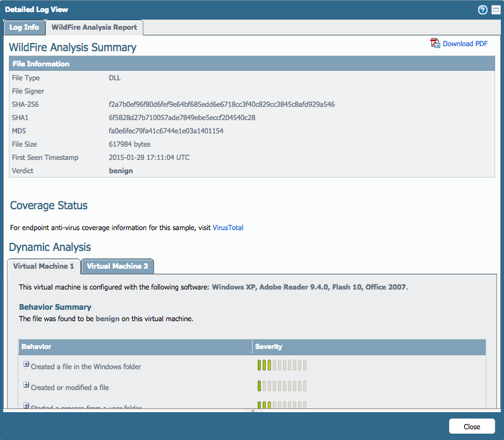Click the PDF file icon

(435, 44)
